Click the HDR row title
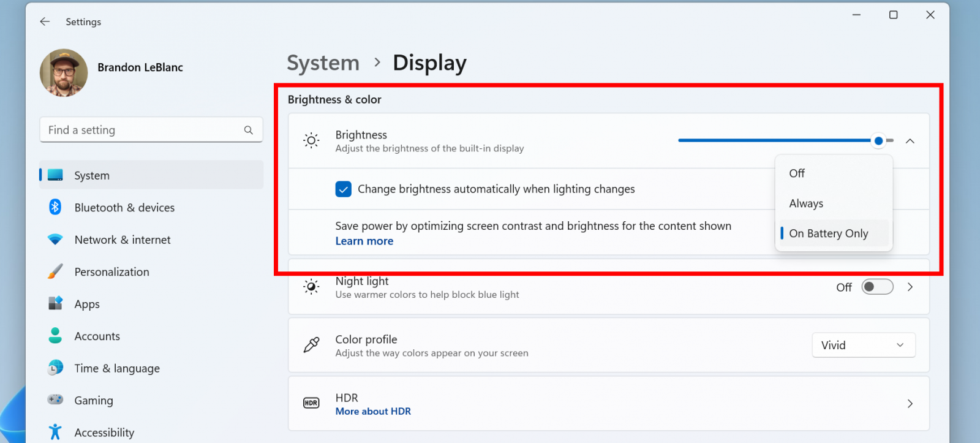 (x=347, y=398)
